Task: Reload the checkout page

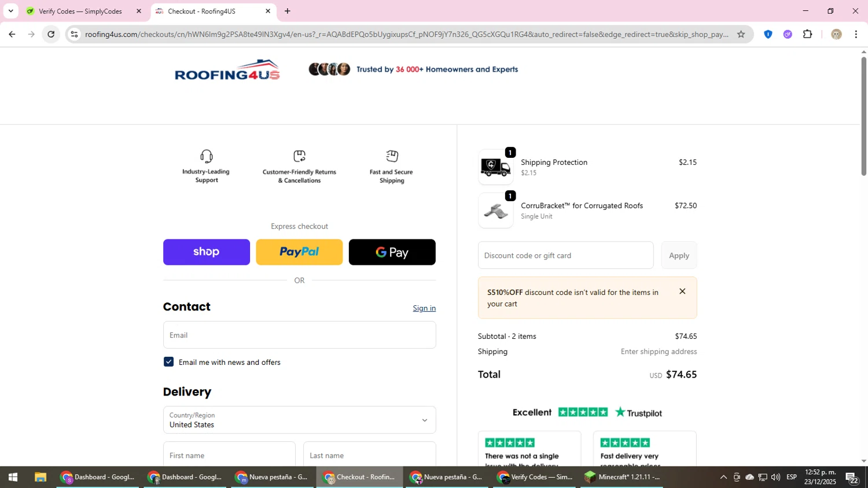Action: click(x=51, y=34)
